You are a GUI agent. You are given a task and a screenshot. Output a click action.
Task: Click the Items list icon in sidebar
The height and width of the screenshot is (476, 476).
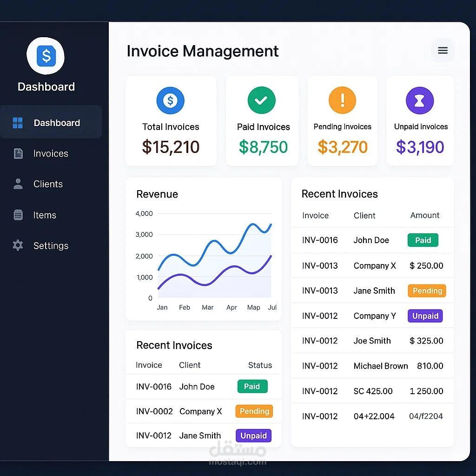pos(18,215)
